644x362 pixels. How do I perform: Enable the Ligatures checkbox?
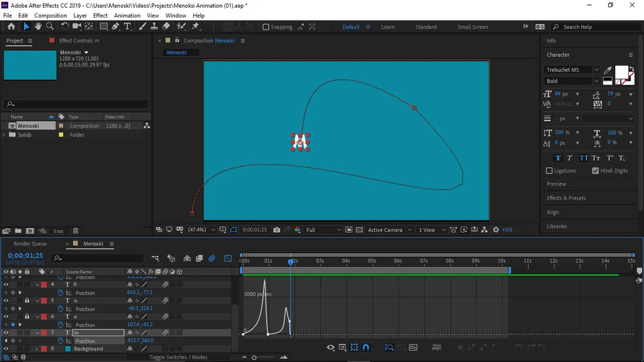549,170
